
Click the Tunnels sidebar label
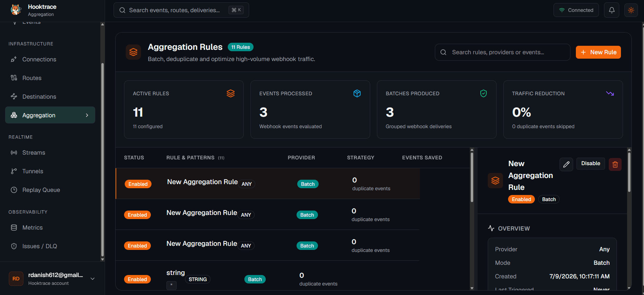[x=33, y=171]
